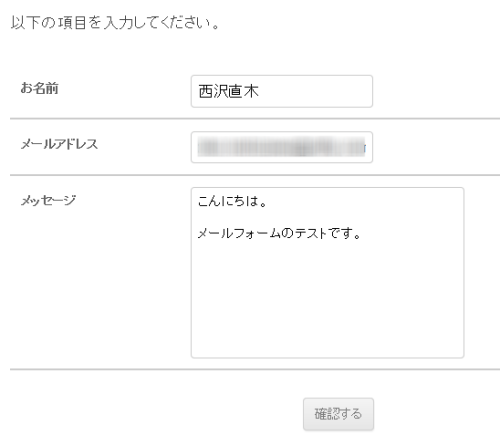Viewport: 500px width, 446px height.
Task: Click the メッセージ field label
Action: click(48, 200)
